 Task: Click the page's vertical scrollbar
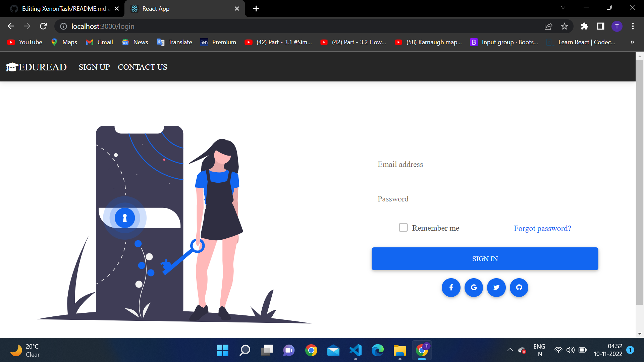coord(640,181)
